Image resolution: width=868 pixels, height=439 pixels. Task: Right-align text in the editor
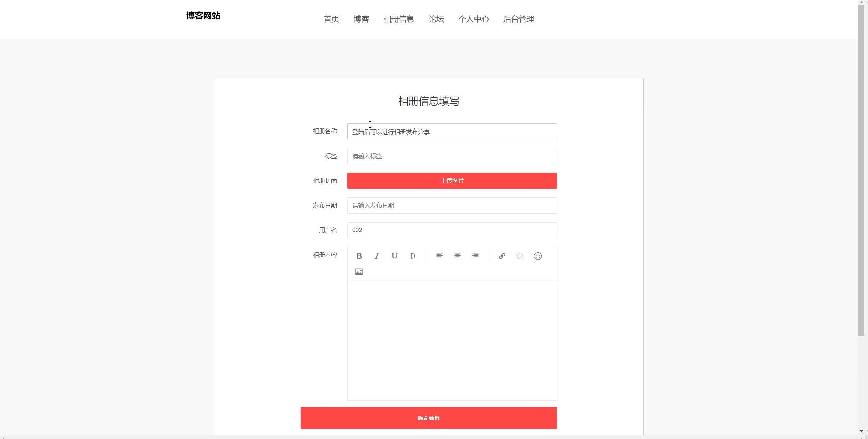point(475,256)
